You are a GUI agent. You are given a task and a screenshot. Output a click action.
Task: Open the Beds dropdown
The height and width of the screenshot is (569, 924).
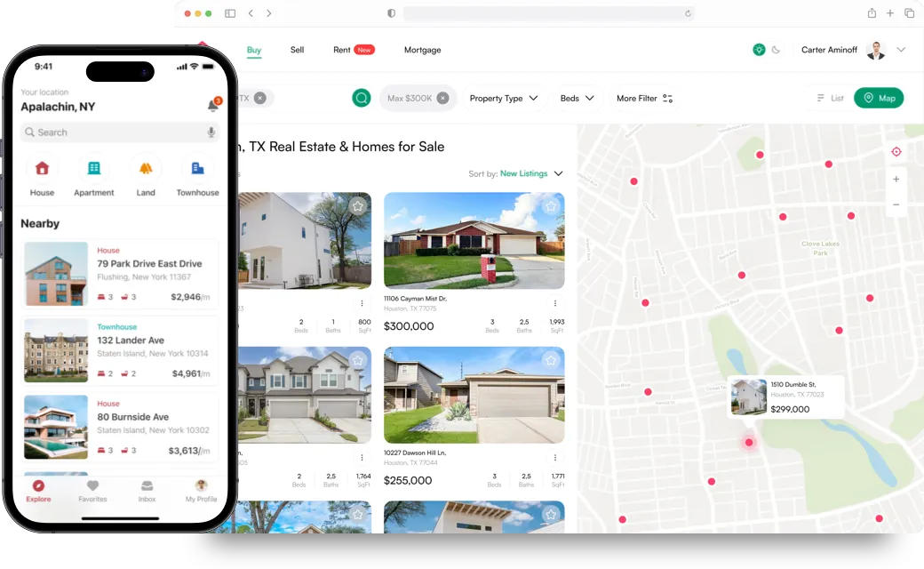tap(577, 99)
